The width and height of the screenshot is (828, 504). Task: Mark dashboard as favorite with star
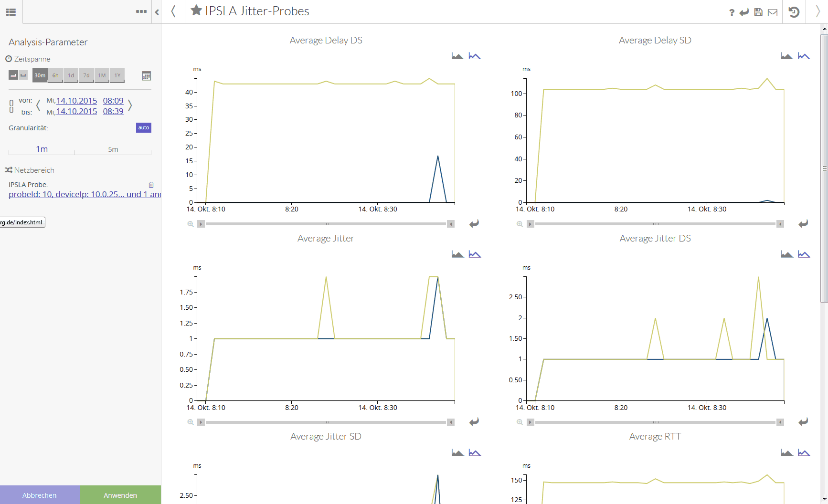click(x=196, y=10)
